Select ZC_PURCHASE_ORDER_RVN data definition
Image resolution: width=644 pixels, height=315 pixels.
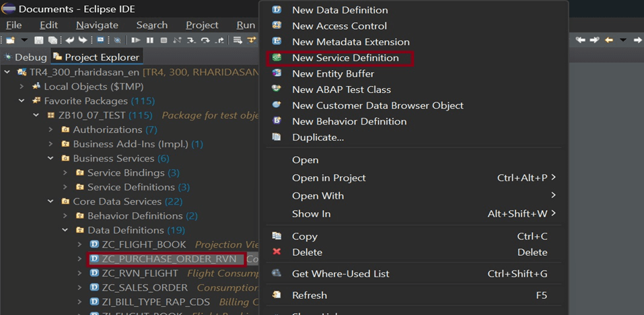click(169, 259)
